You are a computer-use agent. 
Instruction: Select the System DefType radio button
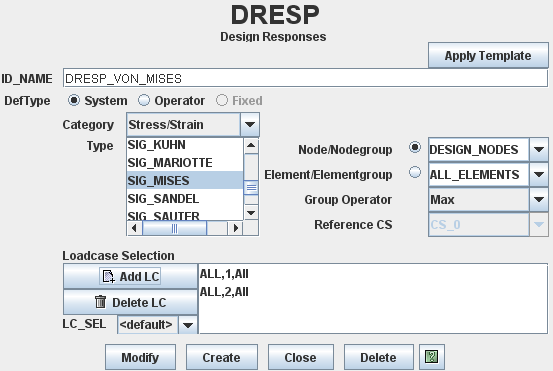[x=74, y=101]
